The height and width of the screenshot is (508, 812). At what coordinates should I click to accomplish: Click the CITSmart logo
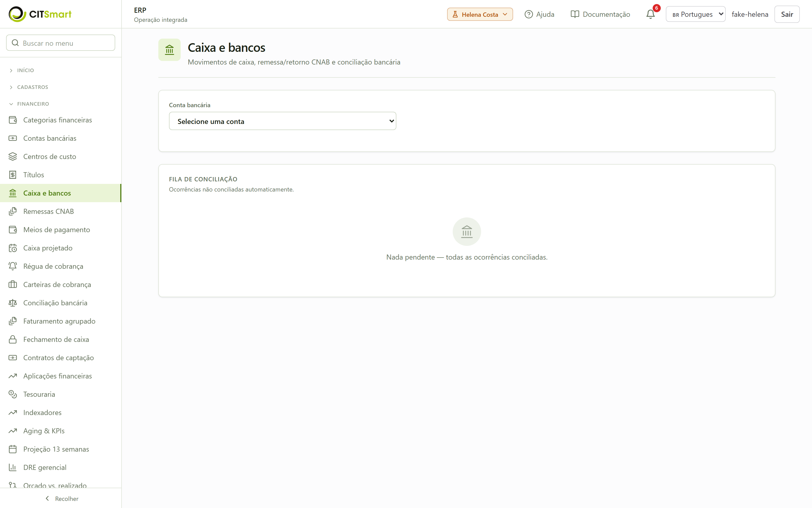[x=40, y=14]
